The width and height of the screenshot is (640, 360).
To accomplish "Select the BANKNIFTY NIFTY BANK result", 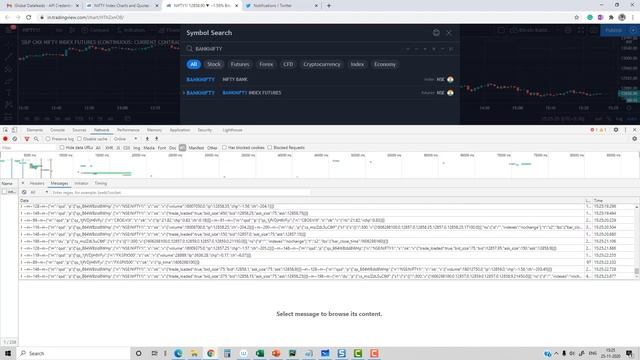I will pyautogui.click(x=320, y=79).
